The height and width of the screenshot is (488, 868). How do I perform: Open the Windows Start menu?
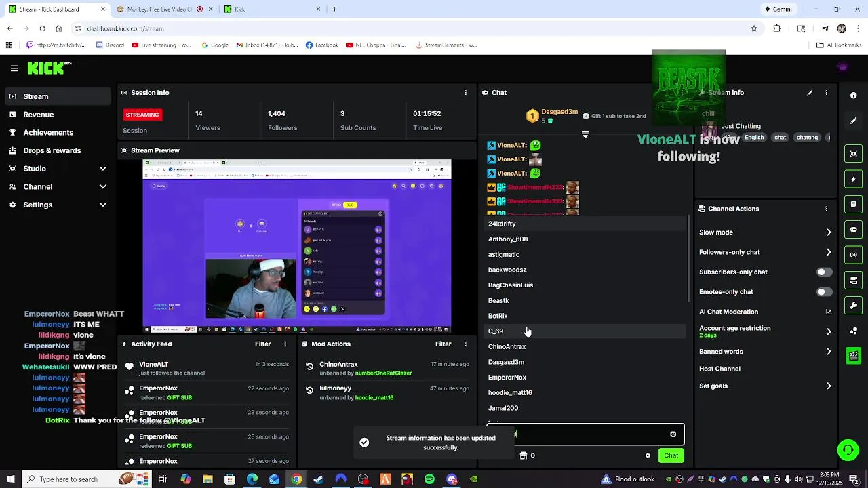(10, 479)
